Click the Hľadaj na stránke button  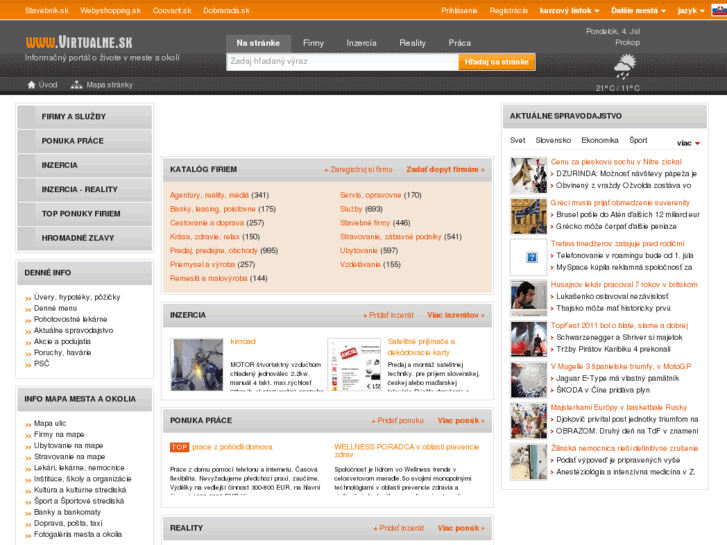[x=497, y=62]
